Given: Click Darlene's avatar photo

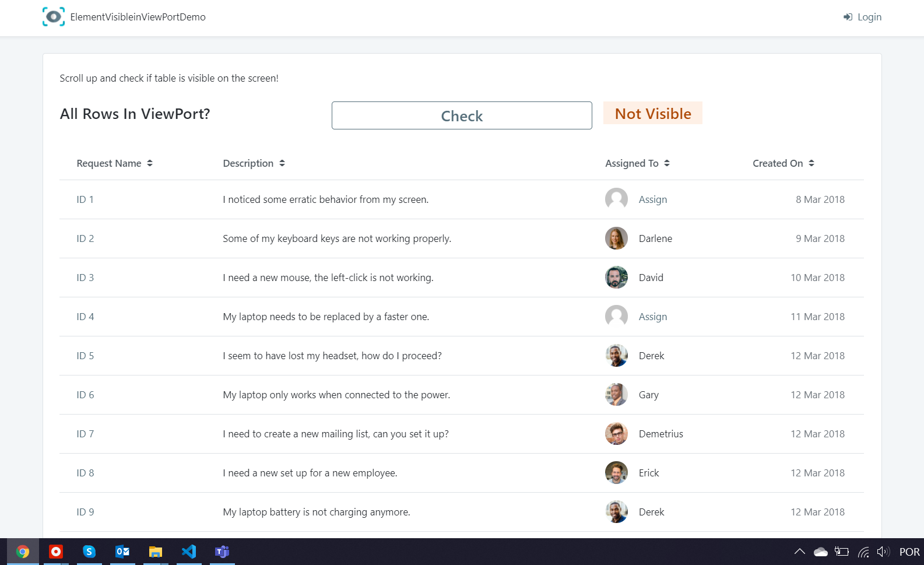Looking at the screenshot, I should point(616,238).
